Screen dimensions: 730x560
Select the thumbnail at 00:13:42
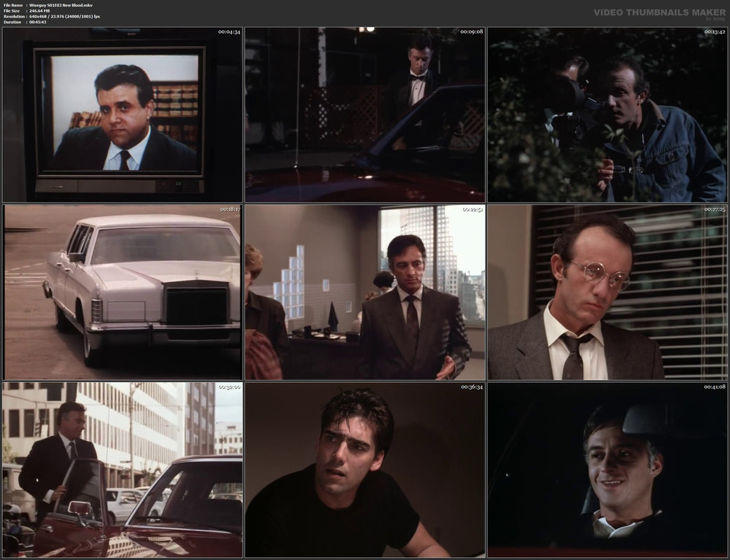click(x=607, y=114)
